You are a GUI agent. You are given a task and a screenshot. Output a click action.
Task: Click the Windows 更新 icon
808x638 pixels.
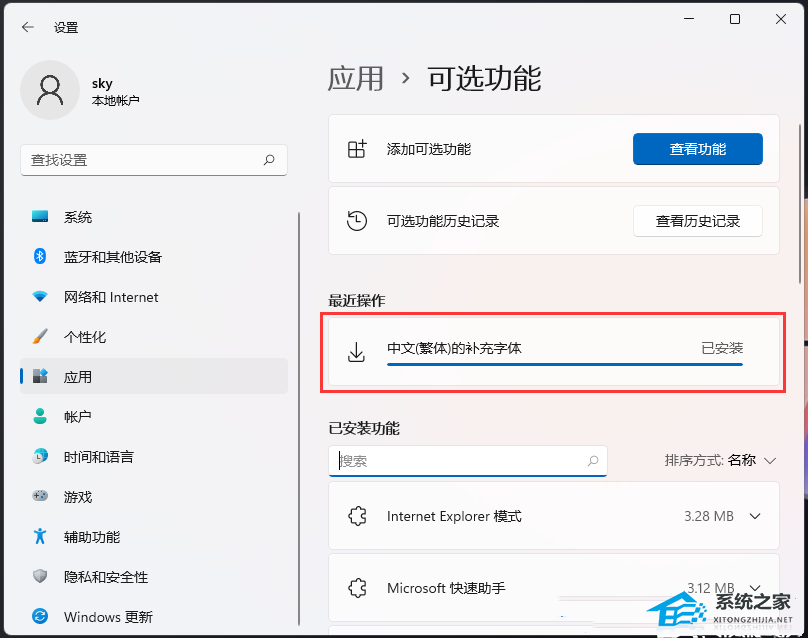[40, 617]
